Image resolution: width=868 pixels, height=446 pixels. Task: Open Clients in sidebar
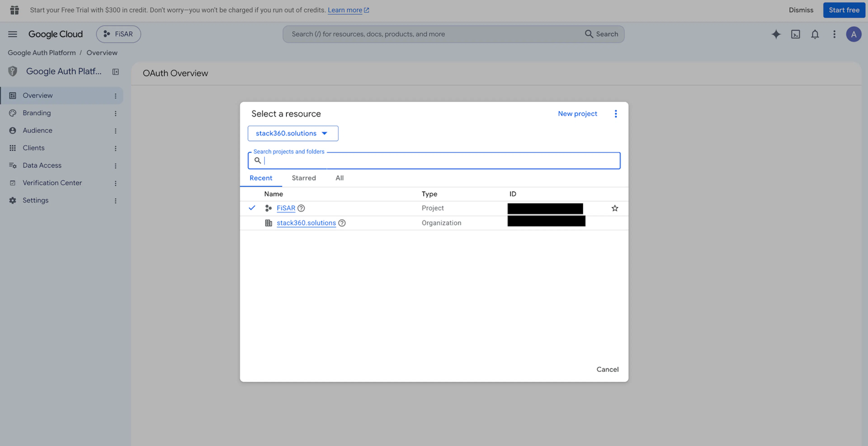(33, 148)
